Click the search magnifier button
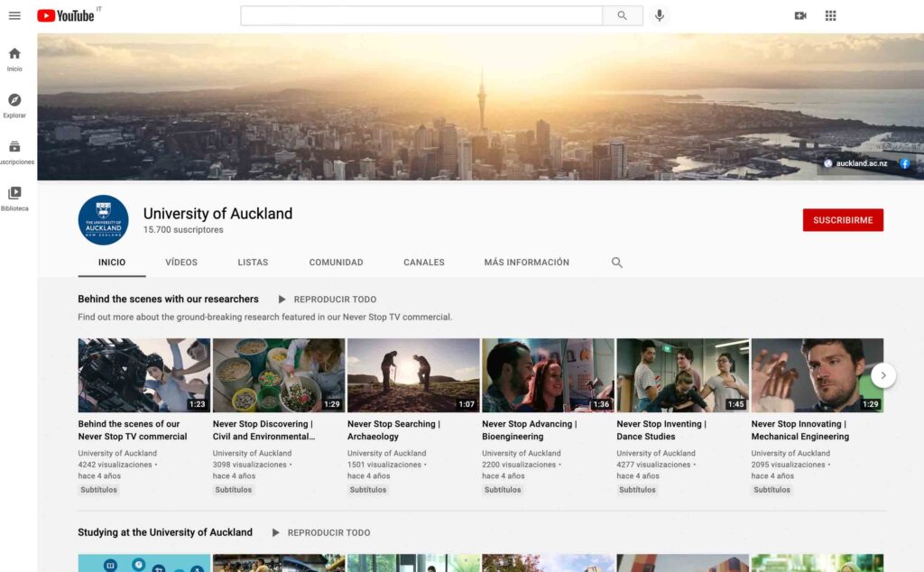 [623, 16]
